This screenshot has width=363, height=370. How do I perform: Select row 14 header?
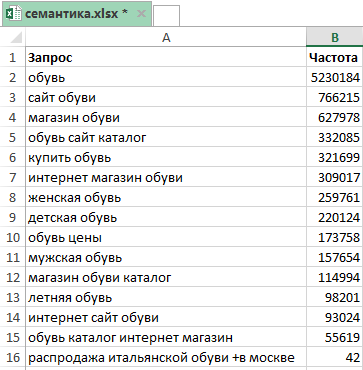point(12,317)
